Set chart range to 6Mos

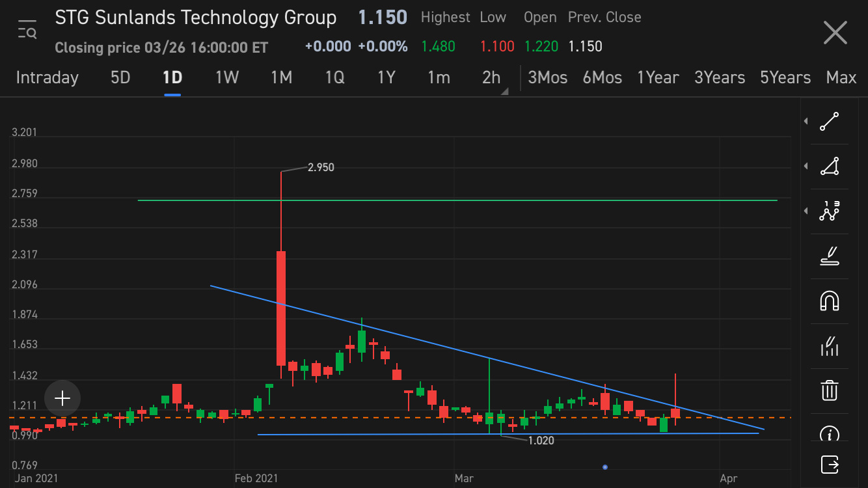[x=603, y=77]
